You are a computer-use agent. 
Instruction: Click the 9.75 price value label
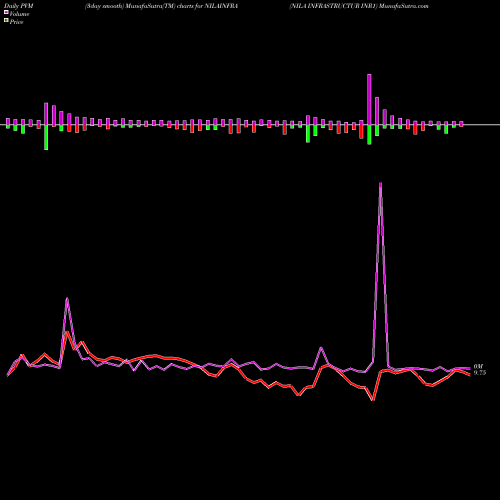pyautogui.click(x=480, y=373)
